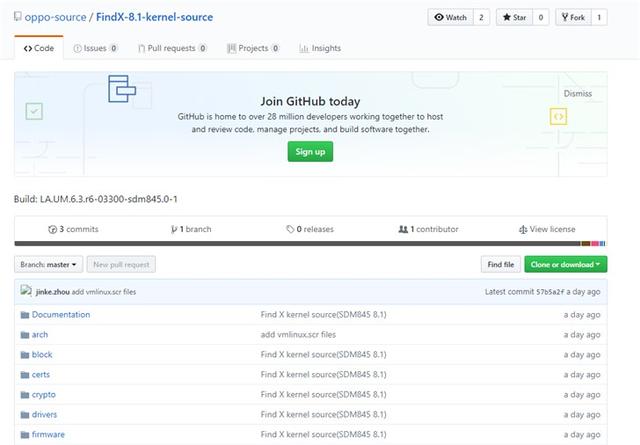Open the arch folder
640x445 pixels.
40,334
